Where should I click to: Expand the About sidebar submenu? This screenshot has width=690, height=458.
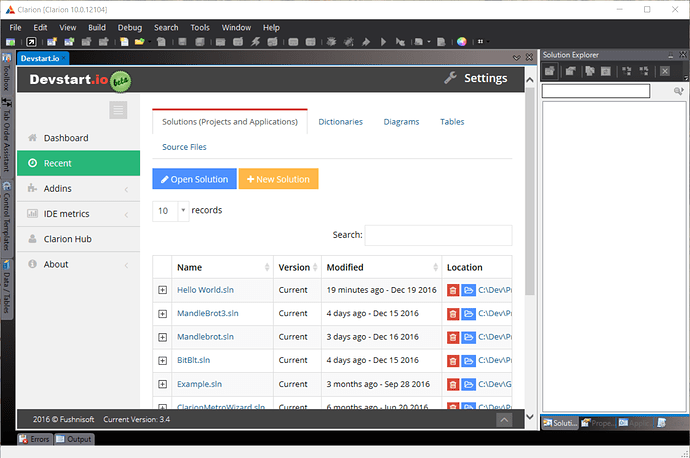click(126, 265)
